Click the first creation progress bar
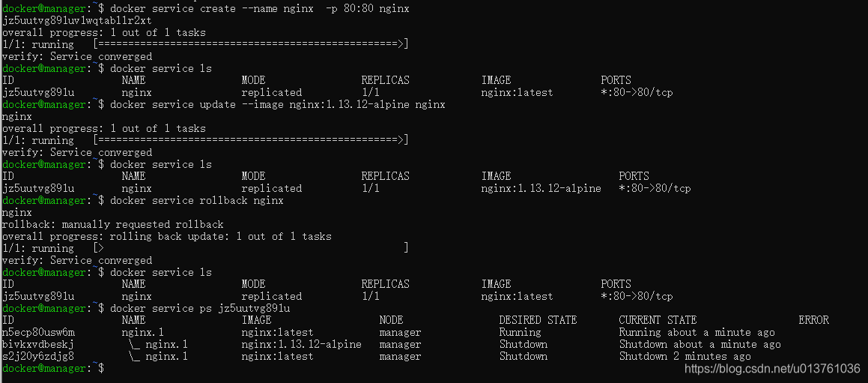This screenshot has height=383, width=868. [x=251, y=44]
